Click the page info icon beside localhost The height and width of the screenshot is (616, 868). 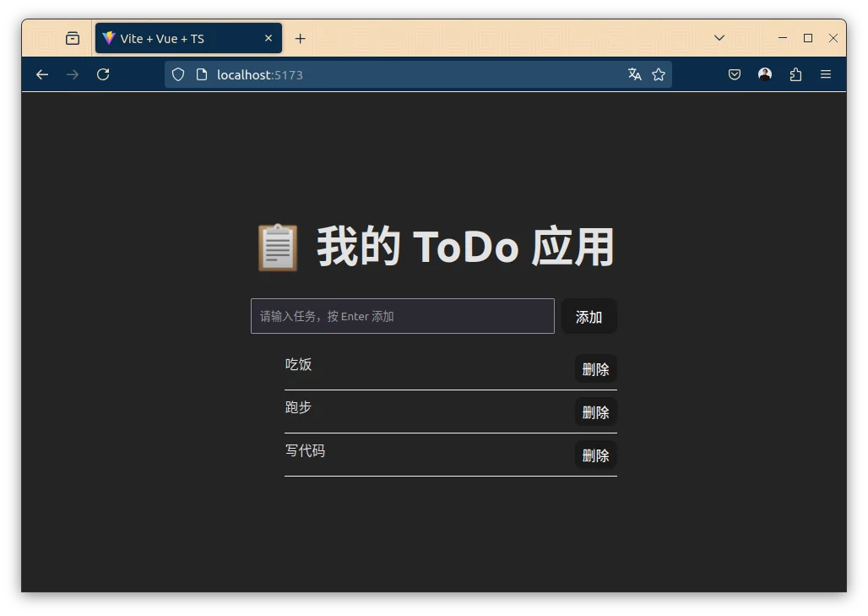[x=202, y=75]
